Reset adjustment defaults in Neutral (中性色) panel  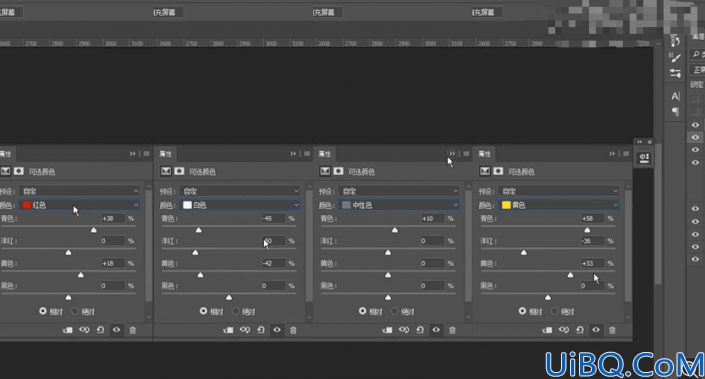pyautogui.click(x=420, y=330)
